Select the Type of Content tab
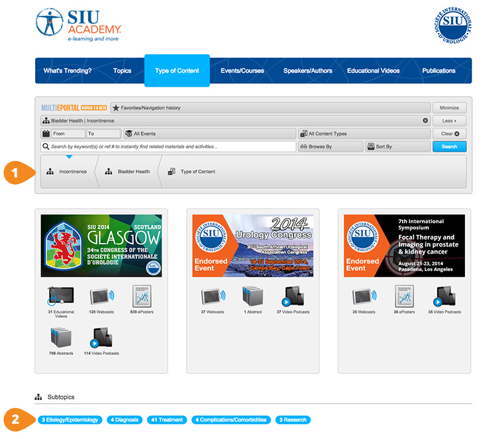504x439 pixels. [x=177, y=71]
